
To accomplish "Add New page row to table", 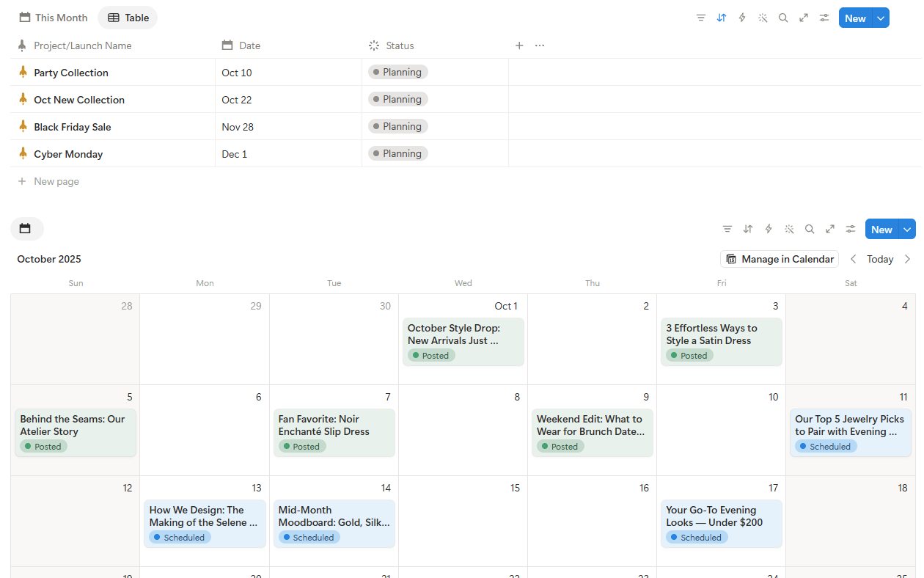I will click(48, 181).
